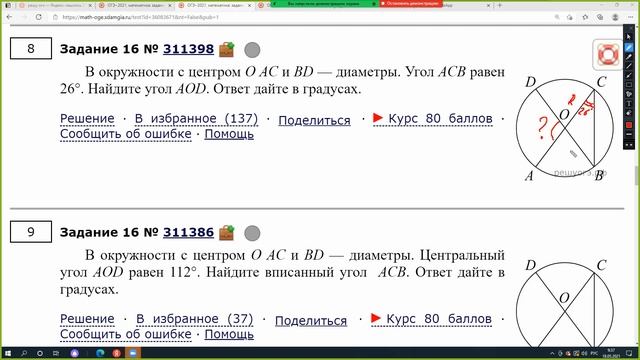Open browser settings three-dots menu
Viewport: 640px width, 360px height.
tap(630, 17)
